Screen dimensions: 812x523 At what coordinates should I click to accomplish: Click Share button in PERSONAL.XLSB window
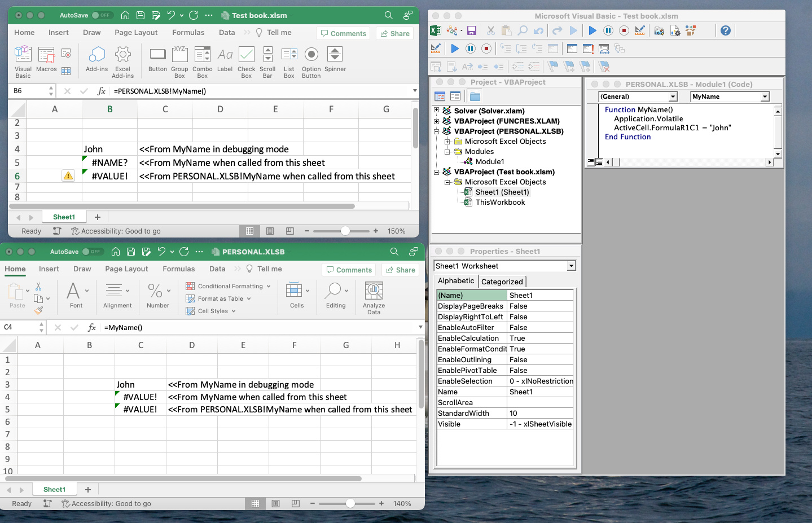[400, 270]
